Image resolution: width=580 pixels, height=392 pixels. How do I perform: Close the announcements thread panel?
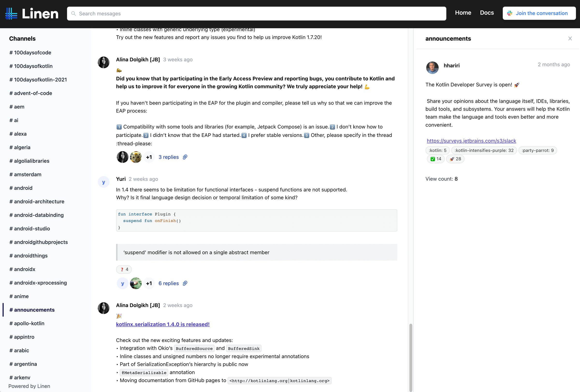pos(570,38)
